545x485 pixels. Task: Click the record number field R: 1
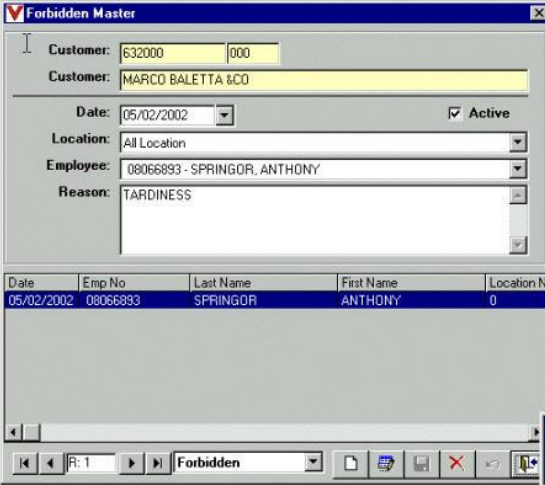pyautogui.click(x=91, y=463)
